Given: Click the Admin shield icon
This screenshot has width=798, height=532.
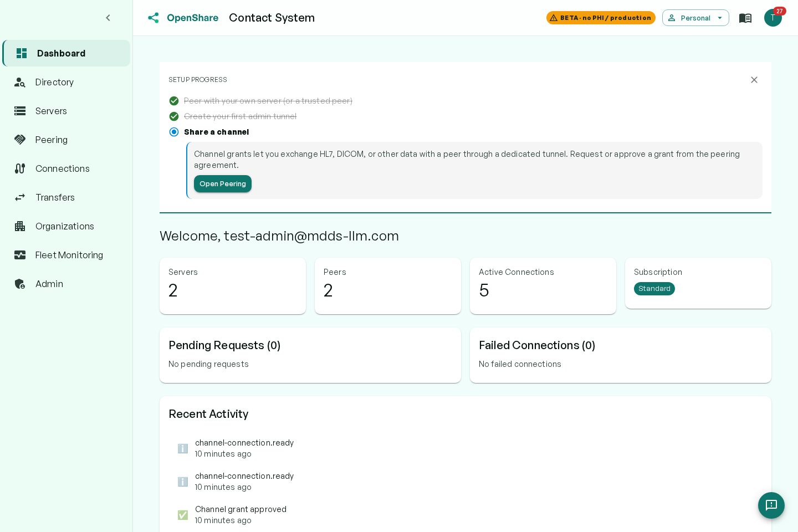Looking at the screenshot, I should coord(20,284).
